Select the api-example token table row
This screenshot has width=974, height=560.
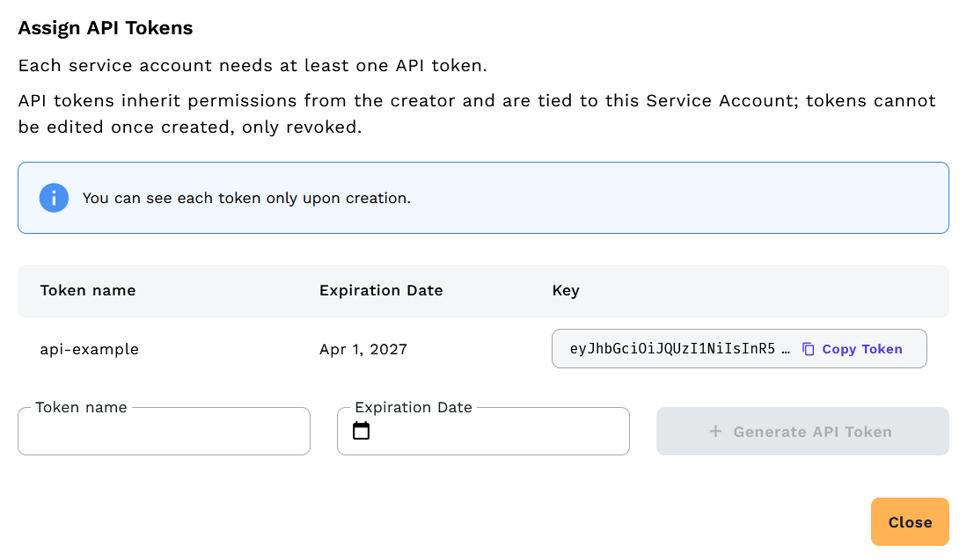click(264, 349)
